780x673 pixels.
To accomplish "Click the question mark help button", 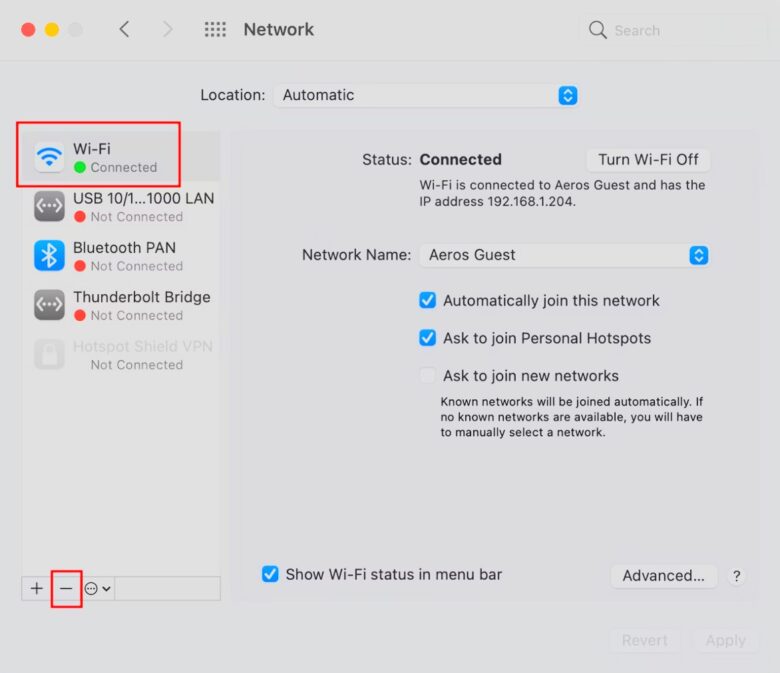I will 736,576.
